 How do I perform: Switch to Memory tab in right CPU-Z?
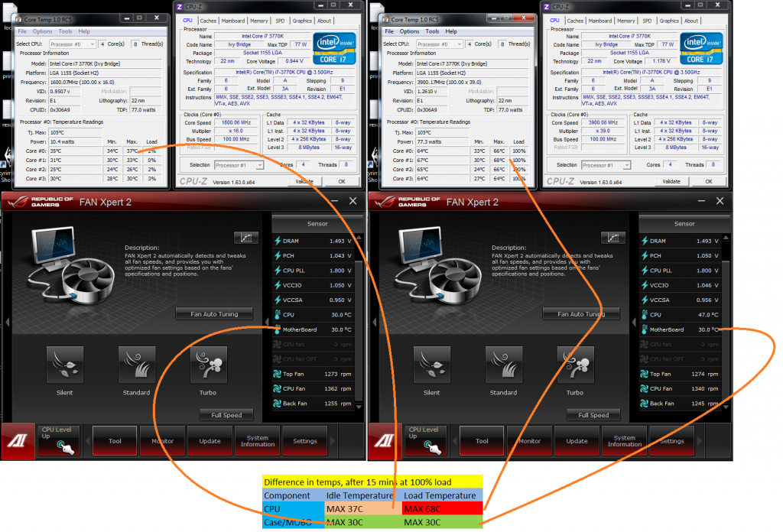(x=625, y=21)
